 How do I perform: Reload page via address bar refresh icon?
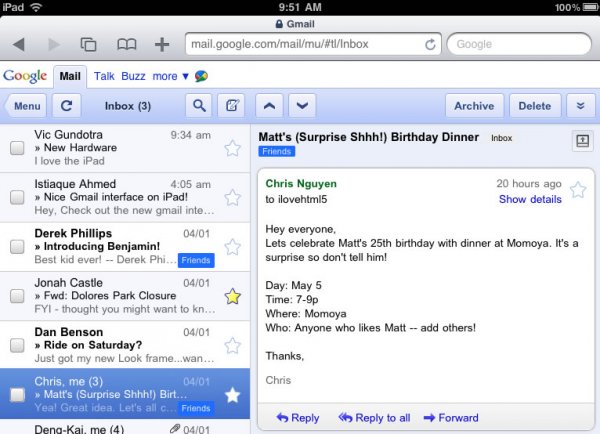click(x=430, y=44)
